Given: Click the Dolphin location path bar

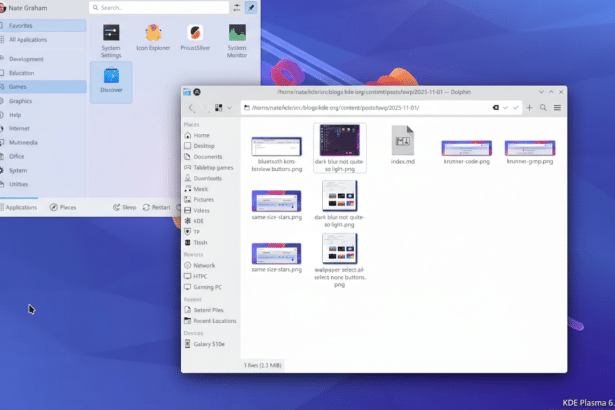Looking at the screenshot, I should point(367,108).
